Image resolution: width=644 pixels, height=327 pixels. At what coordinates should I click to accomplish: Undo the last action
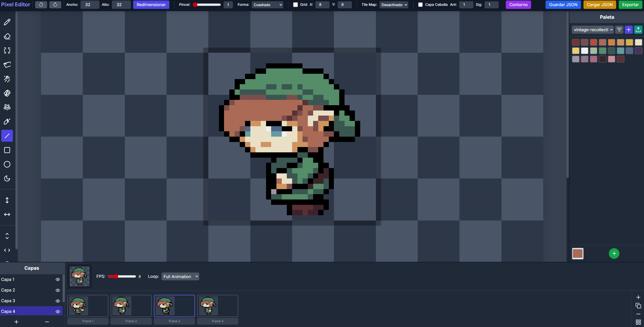click(41, 5)
